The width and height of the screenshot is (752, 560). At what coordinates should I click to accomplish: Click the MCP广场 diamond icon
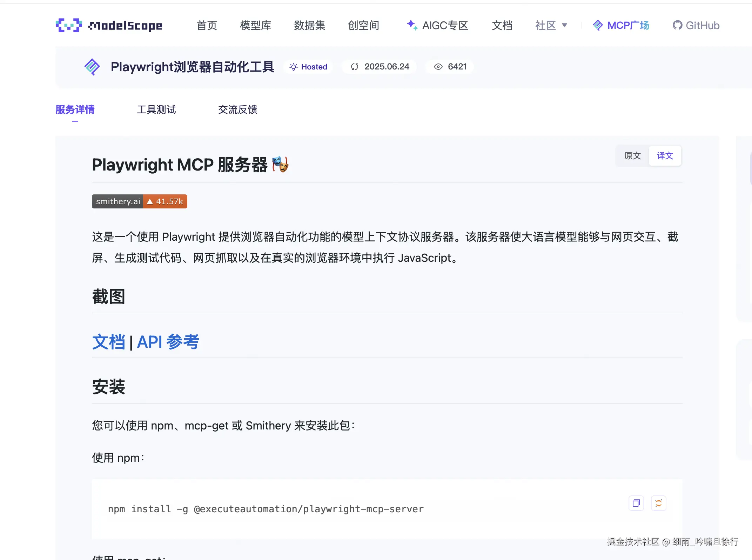pyautogui.click(x=598, y=25)
